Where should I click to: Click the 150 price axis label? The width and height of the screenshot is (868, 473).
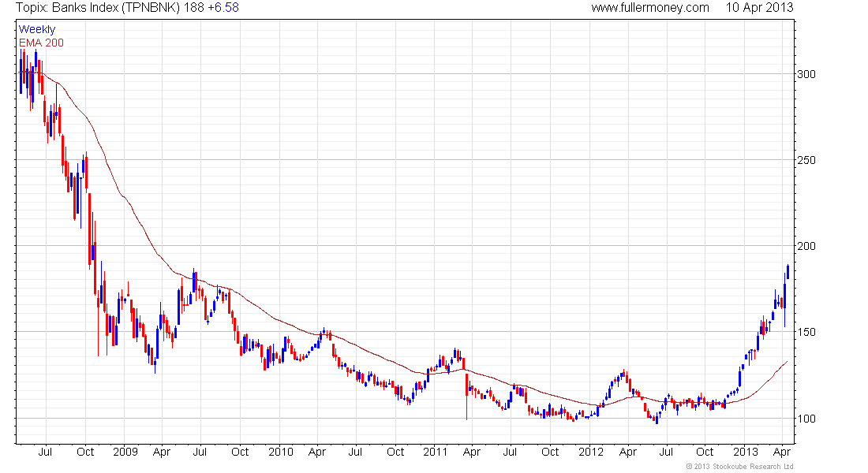click(x=806, y=333)
